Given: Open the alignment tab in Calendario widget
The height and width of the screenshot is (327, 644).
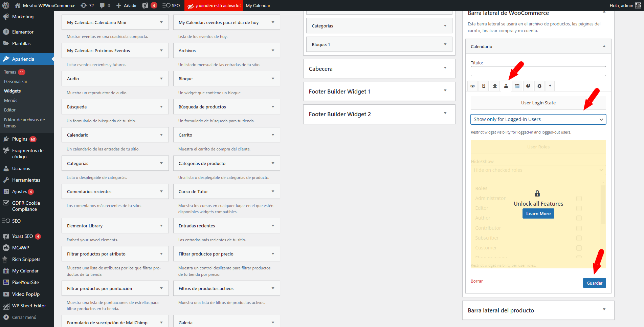Looking at the screenshot, I should [495, 86].
